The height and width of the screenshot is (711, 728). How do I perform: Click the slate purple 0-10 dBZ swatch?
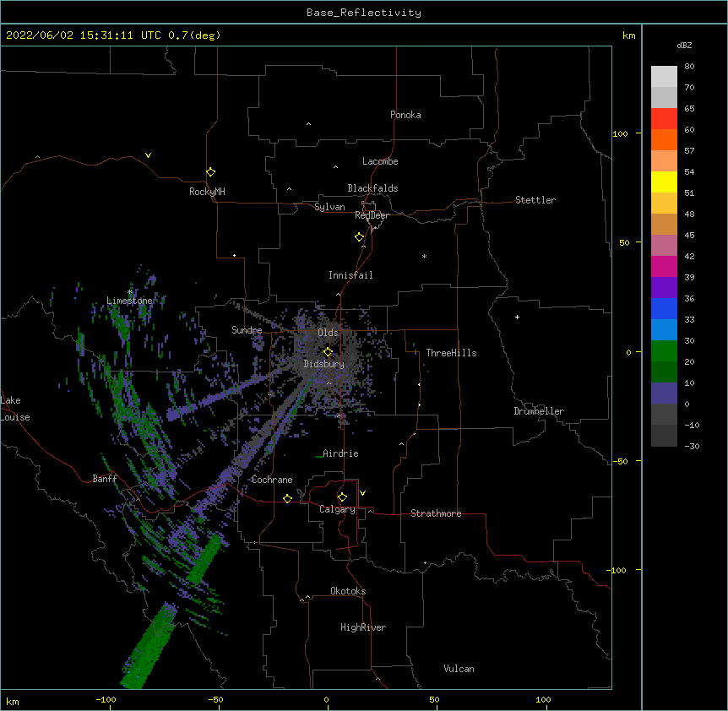(x=664, y=393)
